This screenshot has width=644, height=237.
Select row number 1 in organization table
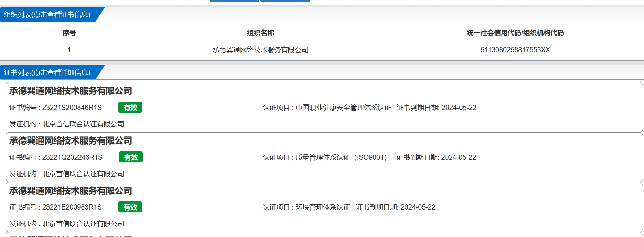[x=69, y=50]
